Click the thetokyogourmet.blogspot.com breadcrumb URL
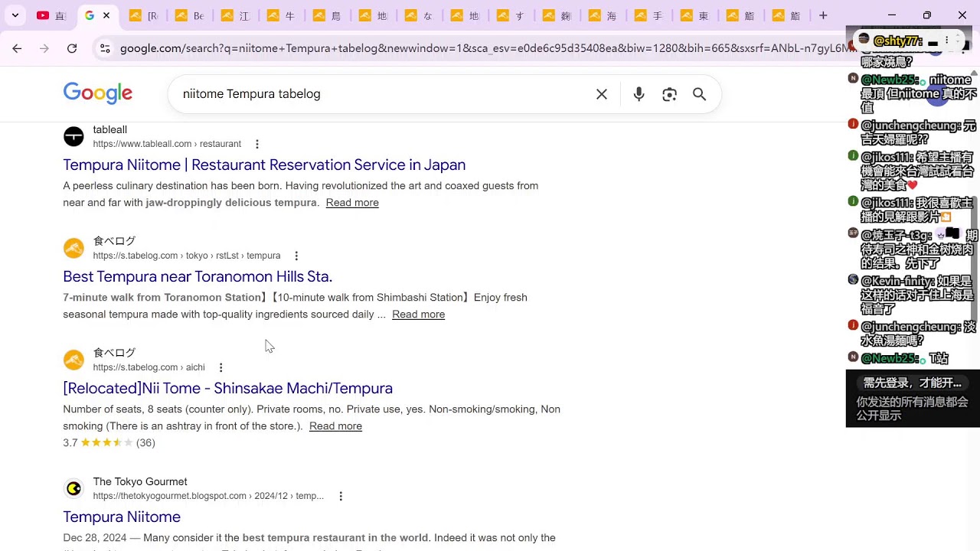This screenshot has width=980, height=551. click(x=208, y=496)
